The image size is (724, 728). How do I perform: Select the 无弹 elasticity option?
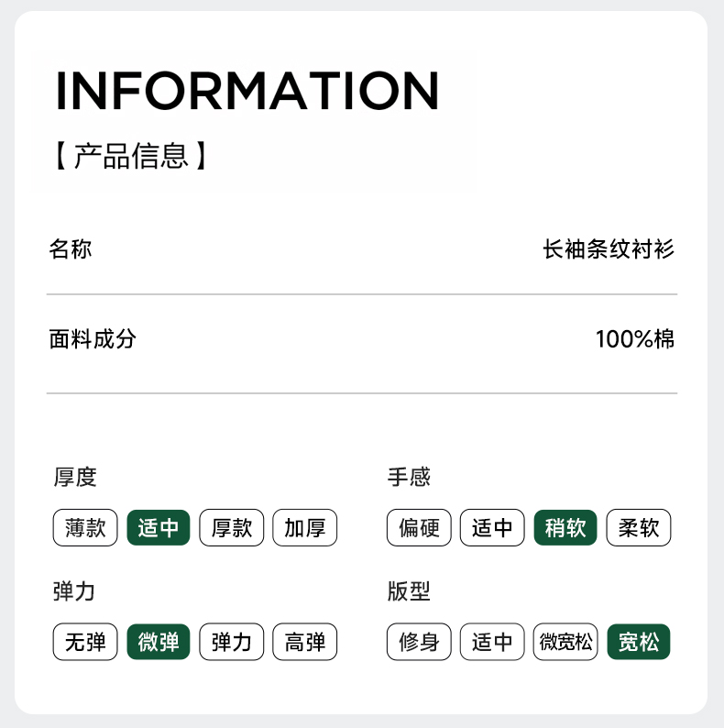tap(85, 642)
